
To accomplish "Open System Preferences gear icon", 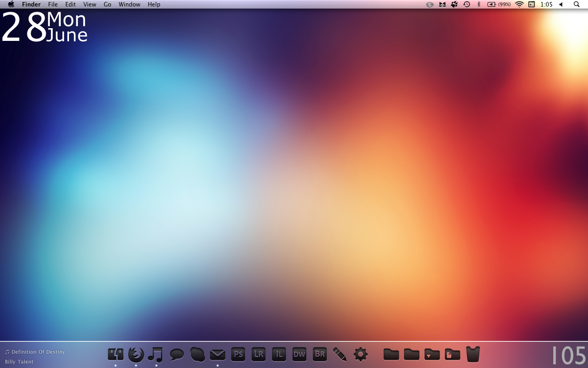I will 361,354.
